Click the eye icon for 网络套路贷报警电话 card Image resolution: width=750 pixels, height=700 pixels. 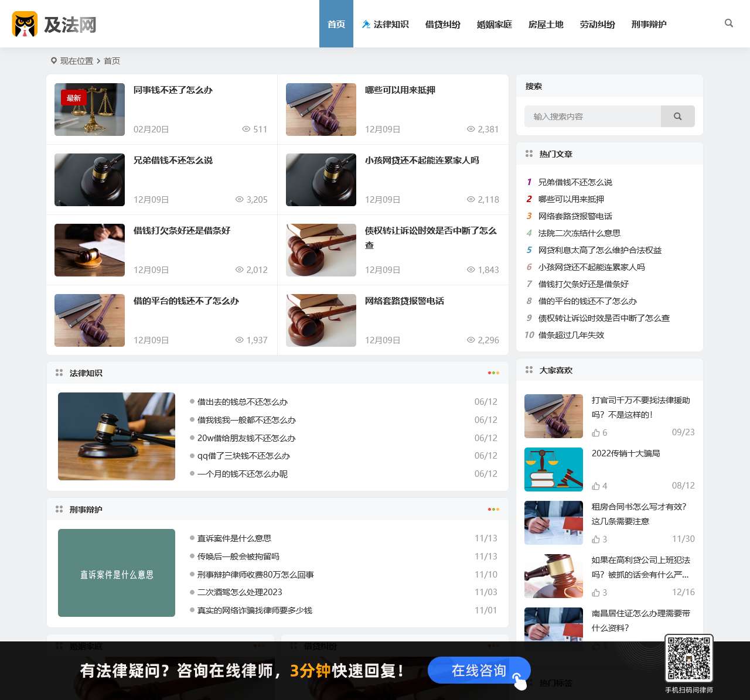[x=471, y=340]
